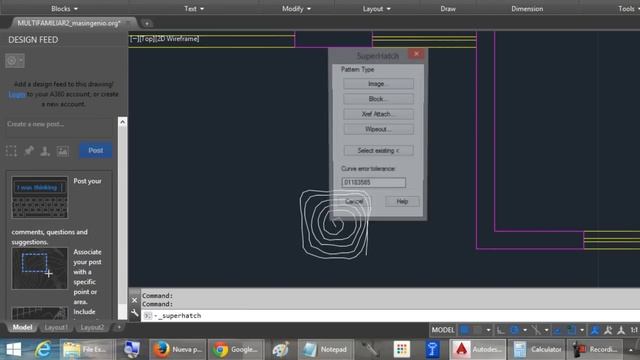Screen dimensions: 640x360
Task: Open the Text ribbon panel dropdown
Action: 194,9
